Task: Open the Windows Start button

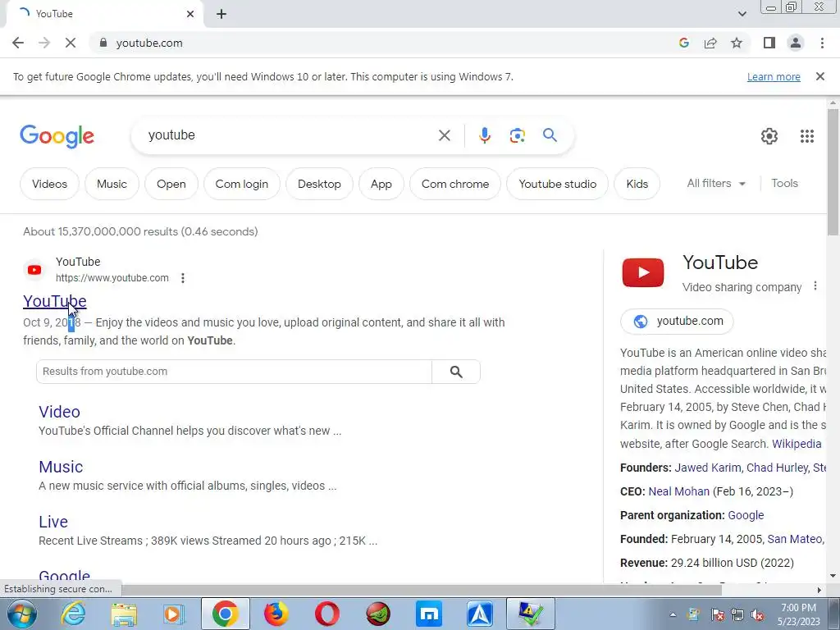Action: [x=22, y=614]
